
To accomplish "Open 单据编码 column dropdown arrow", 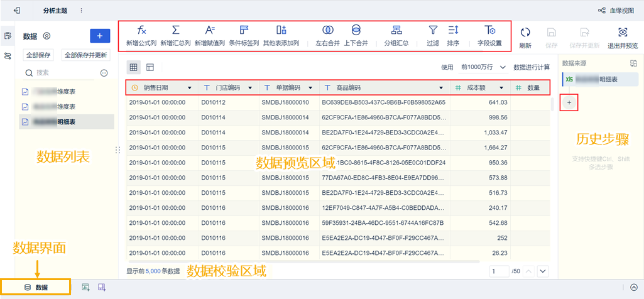I will coord(310,87).
